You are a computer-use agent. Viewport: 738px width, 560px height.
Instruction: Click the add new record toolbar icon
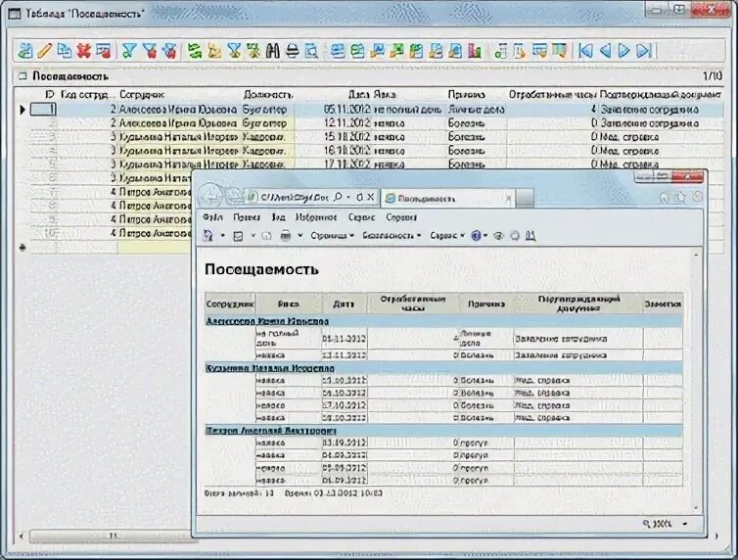pyautogui.click(x=24, y=50)
